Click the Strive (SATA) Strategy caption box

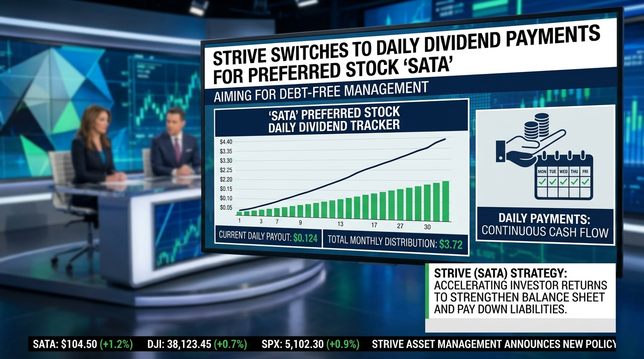520,292
